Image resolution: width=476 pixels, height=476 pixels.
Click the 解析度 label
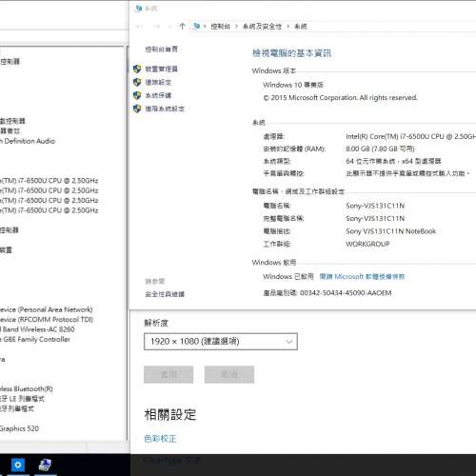pos(156,323)
